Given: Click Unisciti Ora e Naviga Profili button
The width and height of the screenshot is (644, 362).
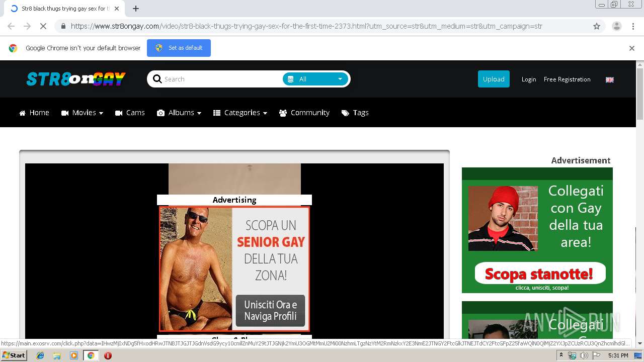Looking at the screenshot, I should (270, 310).
